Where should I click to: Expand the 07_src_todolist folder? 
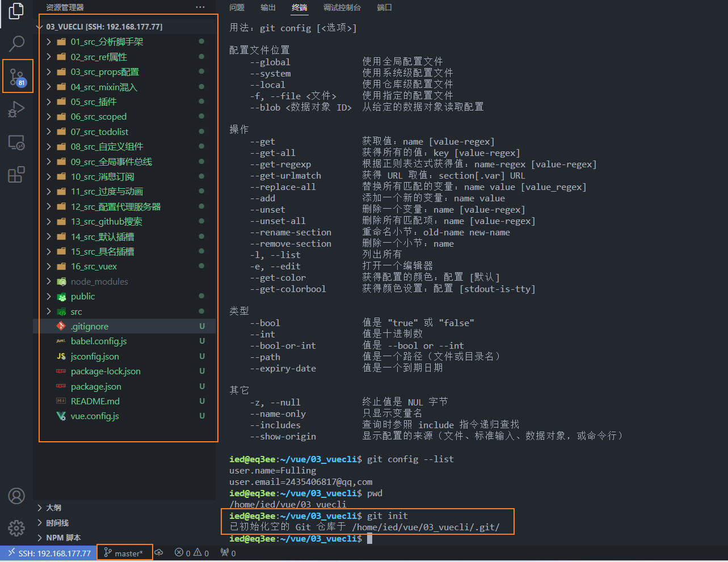click(124, 132)
